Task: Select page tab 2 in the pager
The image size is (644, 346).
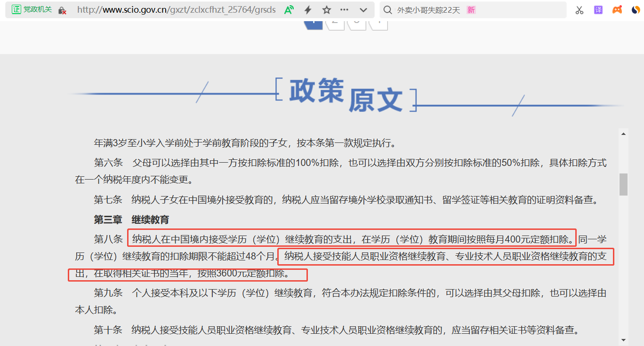Action: pos(335,22)
